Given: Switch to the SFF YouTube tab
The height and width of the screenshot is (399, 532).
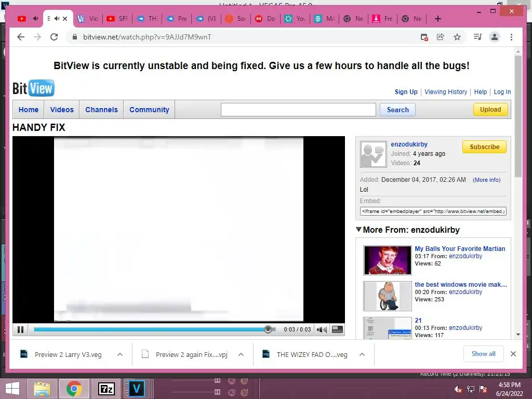Looking at the screenshot, I should click(117, 19).
